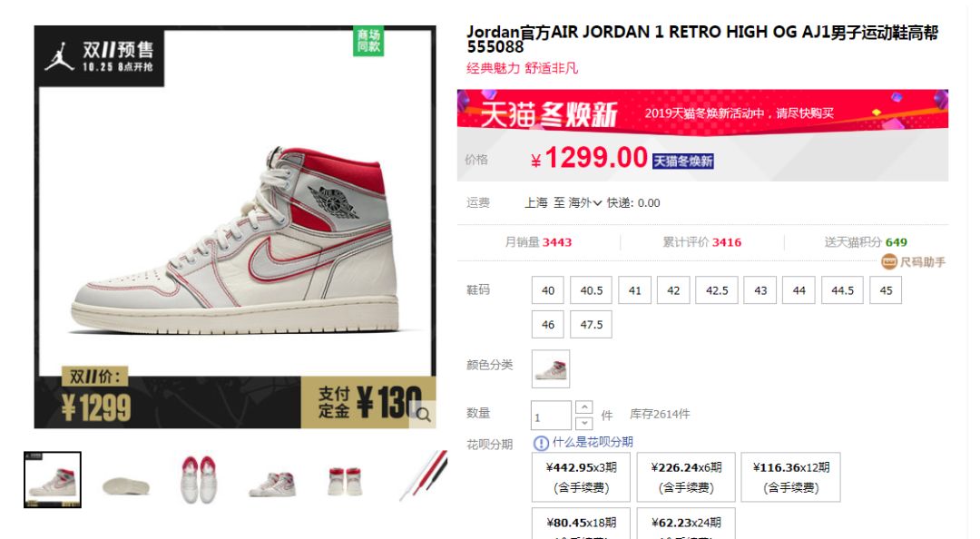Click the 天猫冬焕新 price tag badge

(x=682, y=162)
